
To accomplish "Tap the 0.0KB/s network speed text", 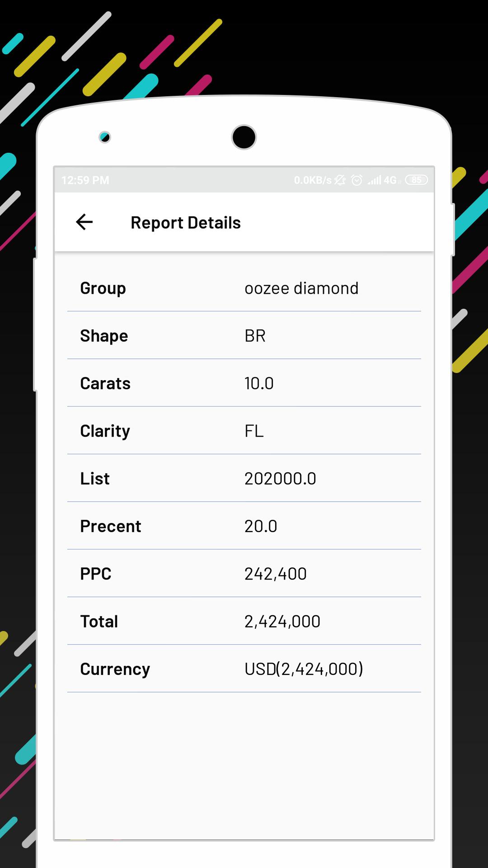I will coord(313,180).
